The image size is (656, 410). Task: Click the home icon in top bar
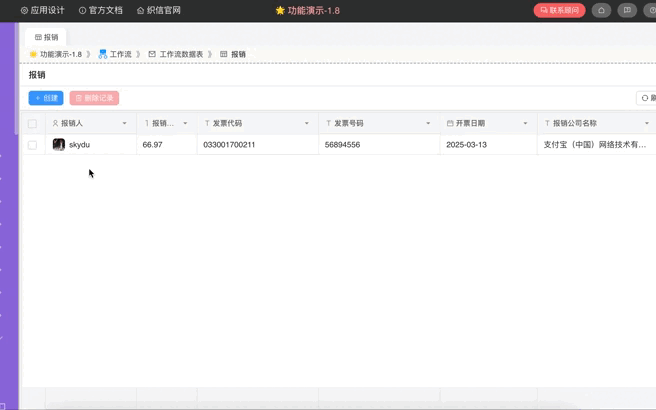point(601,10)
